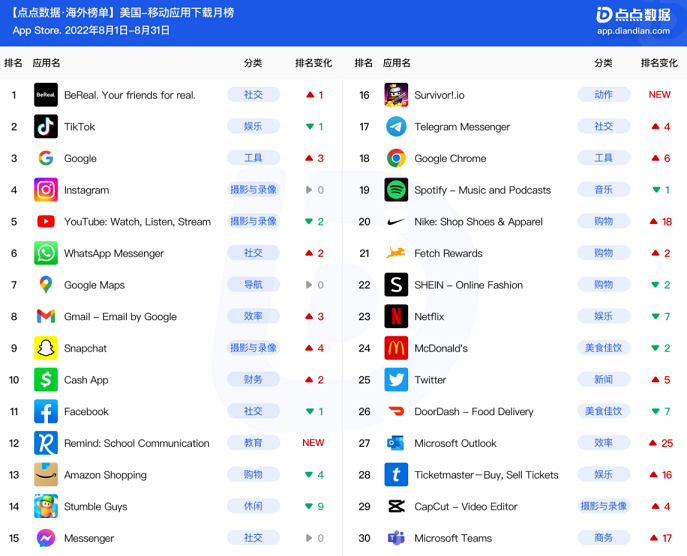This screenshot has height=556, width=687.
Task: Click the Nike swoosh icon
Action: pos(396,222)
